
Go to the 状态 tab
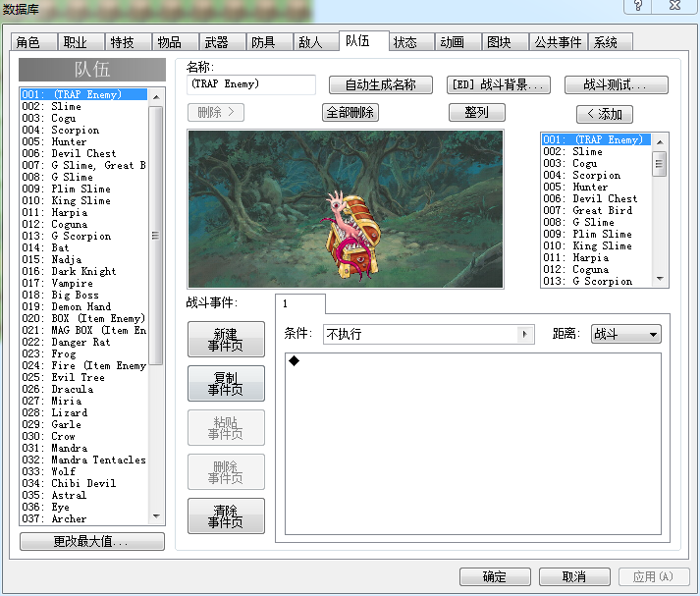point(411,42)
